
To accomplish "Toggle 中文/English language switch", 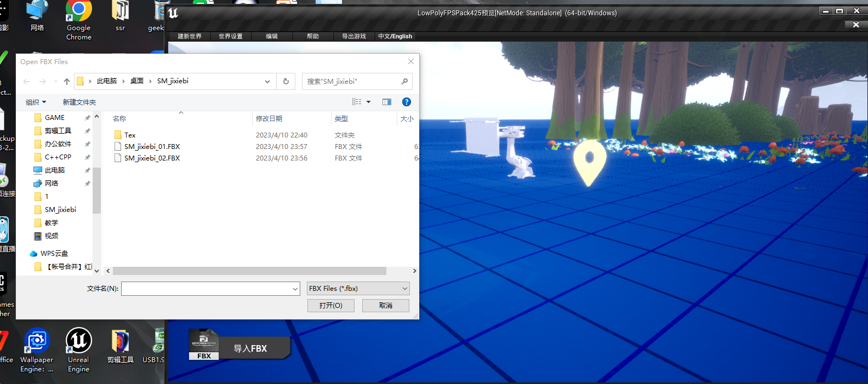I will click(395, 36).
